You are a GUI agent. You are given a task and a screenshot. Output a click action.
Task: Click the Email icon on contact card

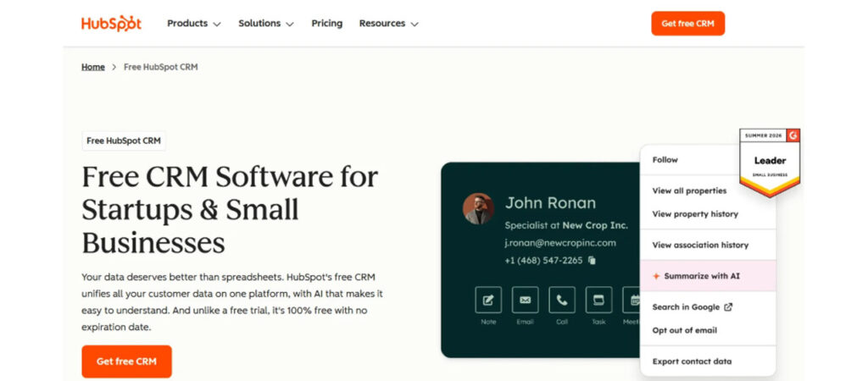click(x=525, y=300)
